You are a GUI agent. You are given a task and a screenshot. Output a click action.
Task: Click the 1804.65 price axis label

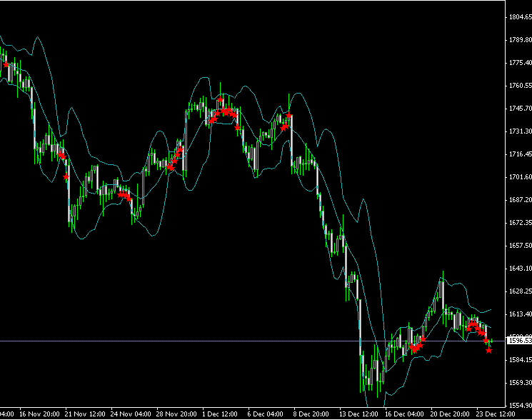521,17
